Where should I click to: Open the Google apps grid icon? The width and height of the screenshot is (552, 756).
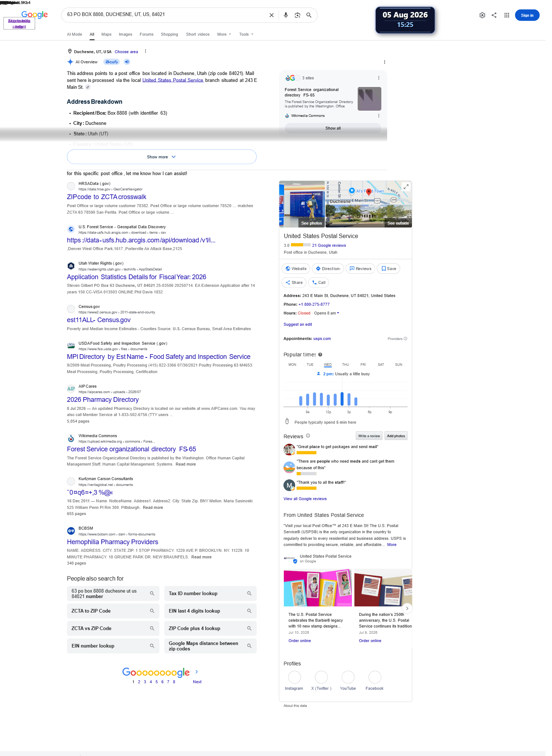507,15
